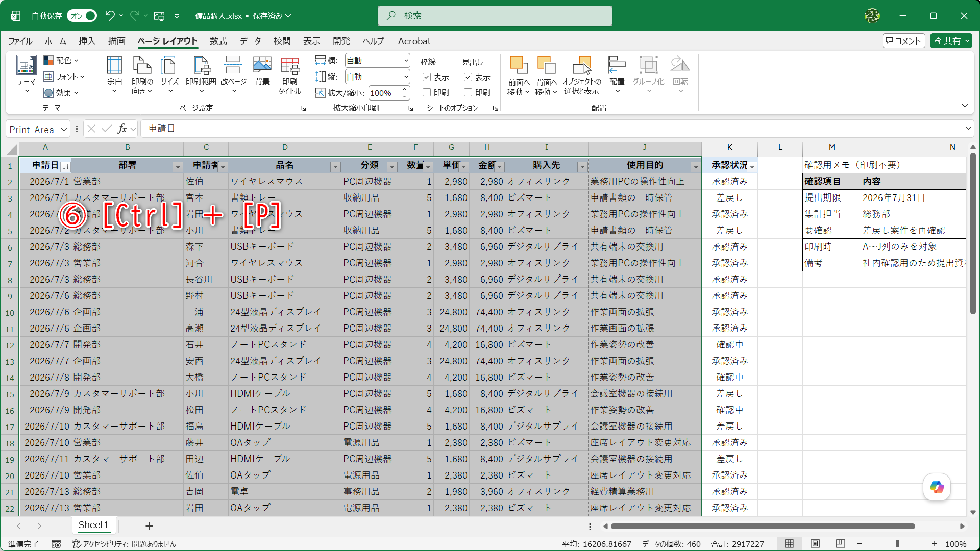The image size is (980, 551).
Task: Click 前面へ移動 bring forward
Action: click(x=519, y=76)
